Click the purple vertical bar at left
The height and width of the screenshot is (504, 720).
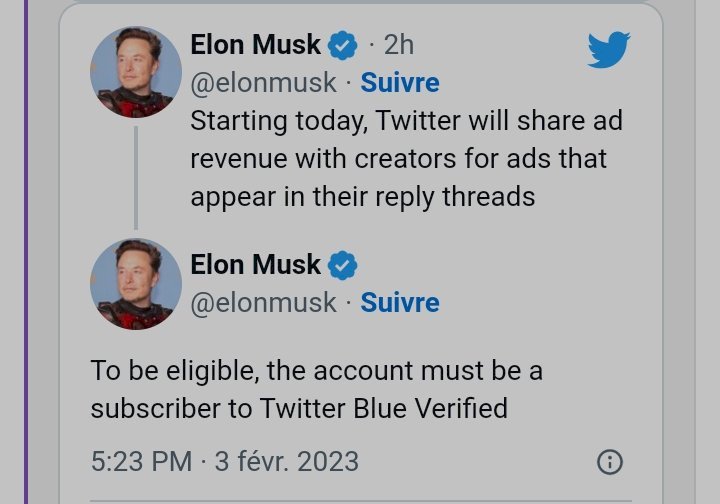[x=28, y=250]
